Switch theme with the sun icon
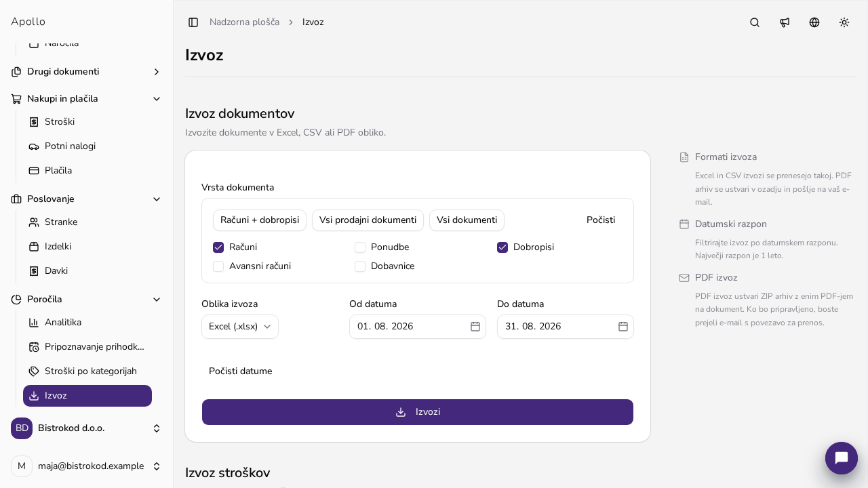The width and height of the screenshot is (868, 488). (x=844, y=22)
